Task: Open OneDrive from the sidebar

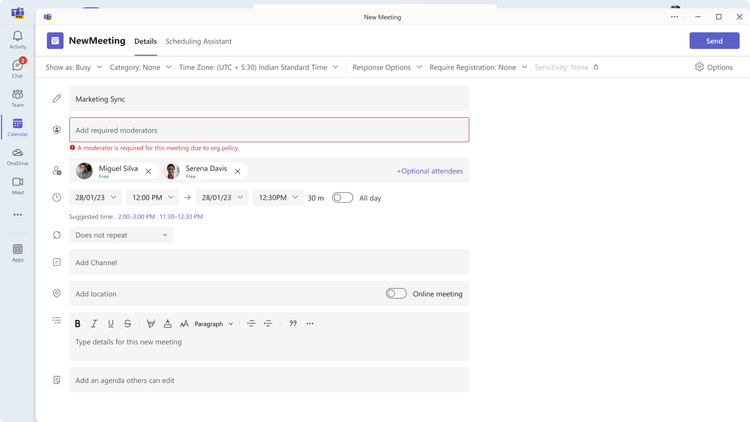Action: (x=18, y=156)
